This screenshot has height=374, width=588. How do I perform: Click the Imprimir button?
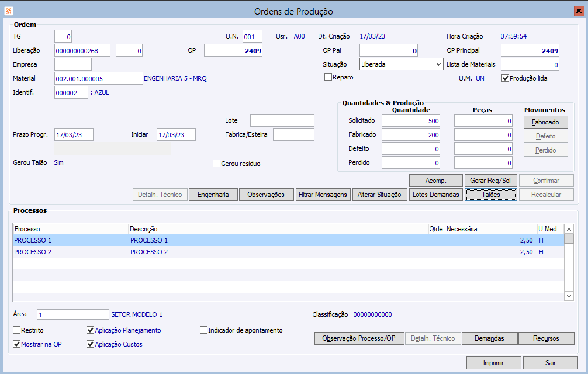[x=493, y=363]
